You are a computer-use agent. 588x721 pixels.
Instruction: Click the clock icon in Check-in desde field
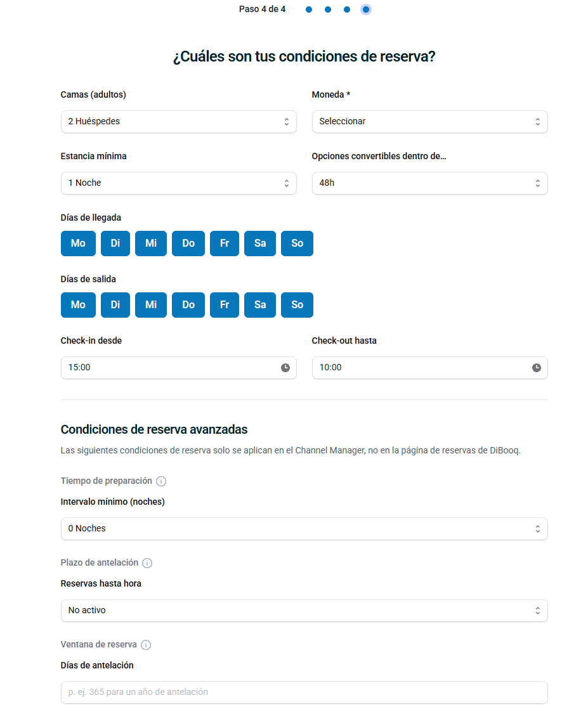285,367
